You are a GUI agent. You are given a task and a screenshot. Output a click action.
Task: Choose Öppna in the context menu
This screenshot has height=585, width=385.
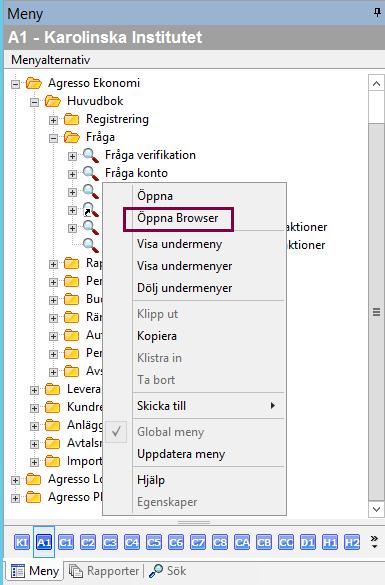pyautogui.click(x=155, y=196)
